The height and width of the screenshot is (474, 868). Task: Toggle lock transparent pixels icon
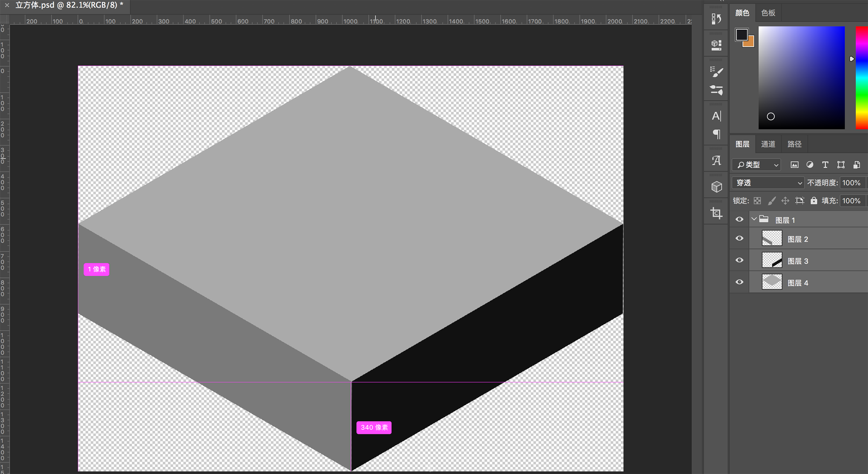point(757,201)
